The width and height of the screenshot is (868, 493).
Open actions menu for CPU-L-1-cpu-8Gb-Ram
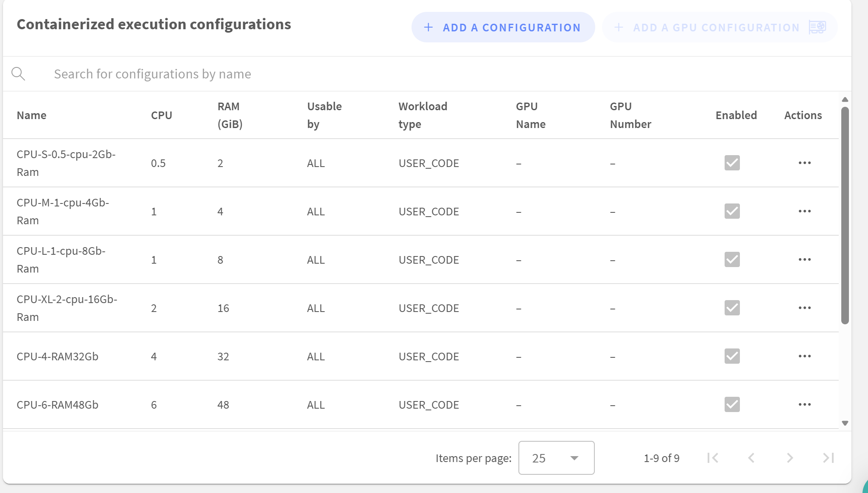pos(804,260)
